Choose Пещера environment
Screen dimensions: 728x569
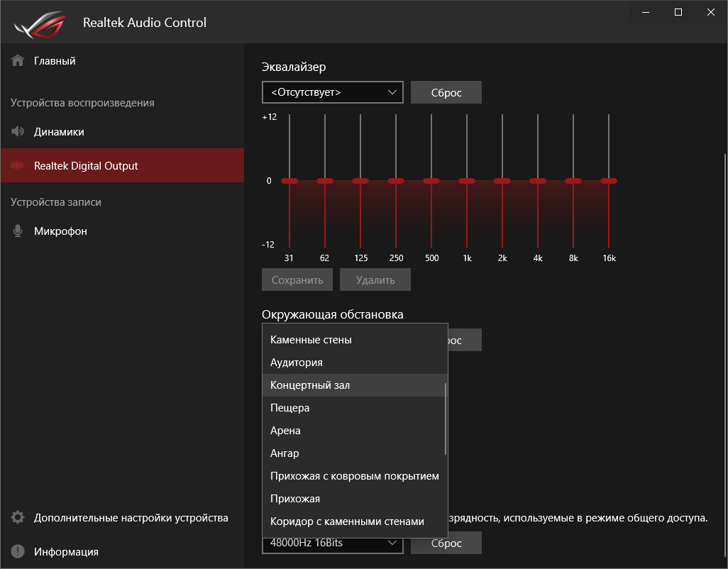click(355, 408)
